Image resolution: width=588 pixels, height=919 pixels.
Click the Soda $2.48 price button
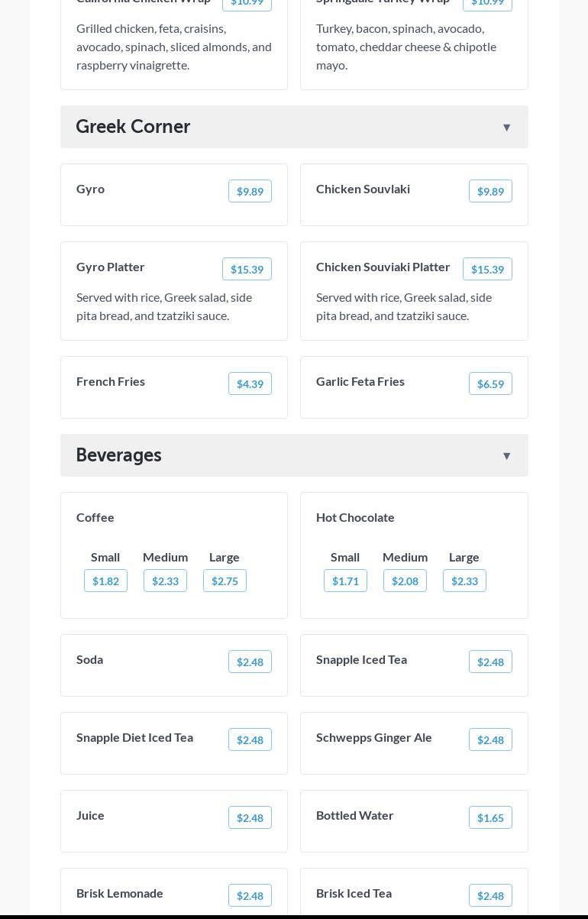(250, 662)
